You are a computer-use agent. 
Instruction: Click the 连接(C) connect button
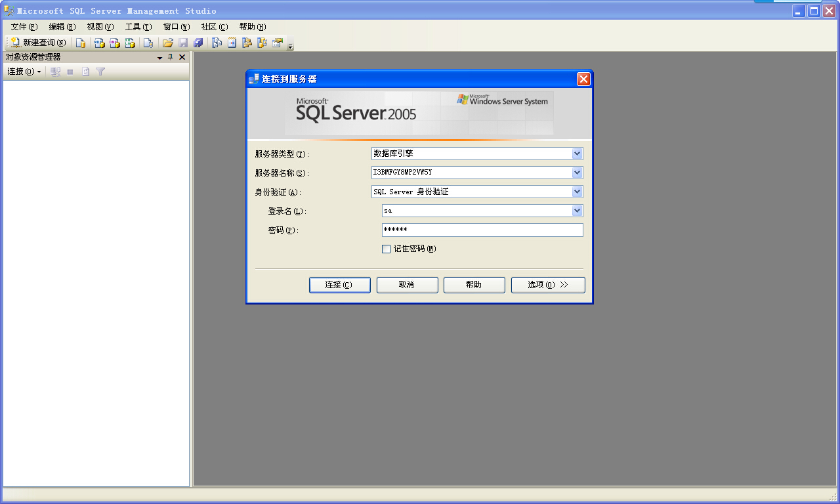pos(340,285)
